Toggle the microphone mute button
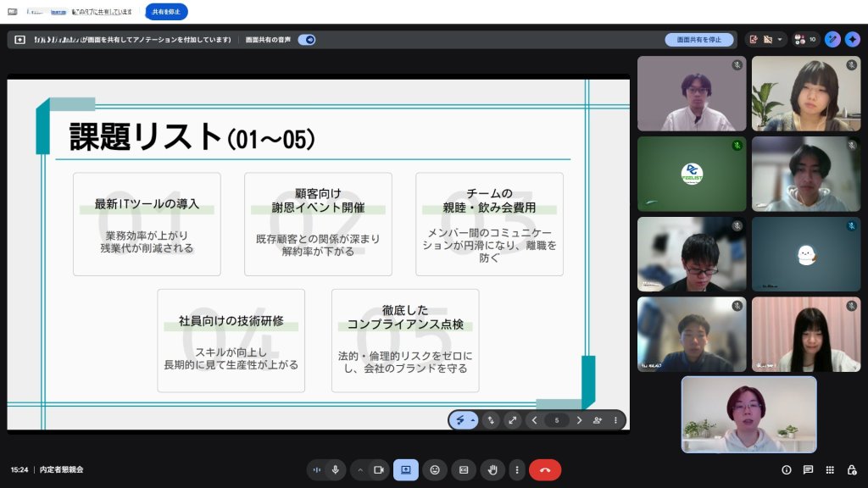The width and height of the screenshot is (868, 488). click(336, 469)
